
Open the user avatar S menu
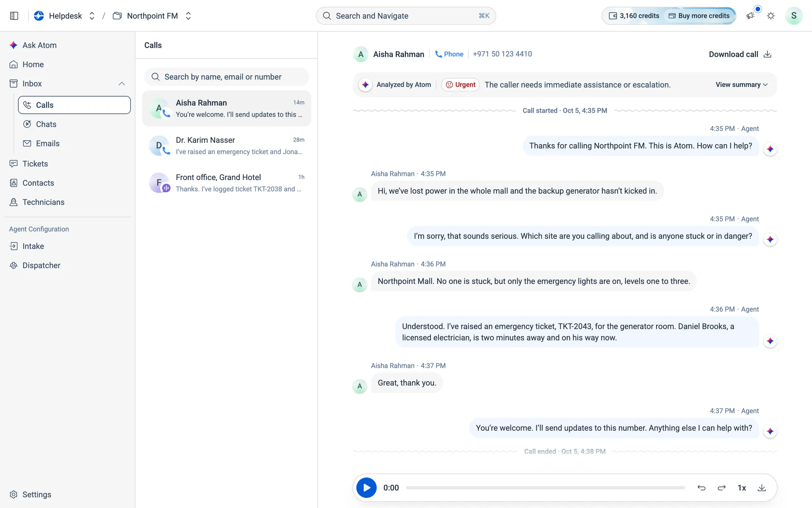click(x=793, y=16)
